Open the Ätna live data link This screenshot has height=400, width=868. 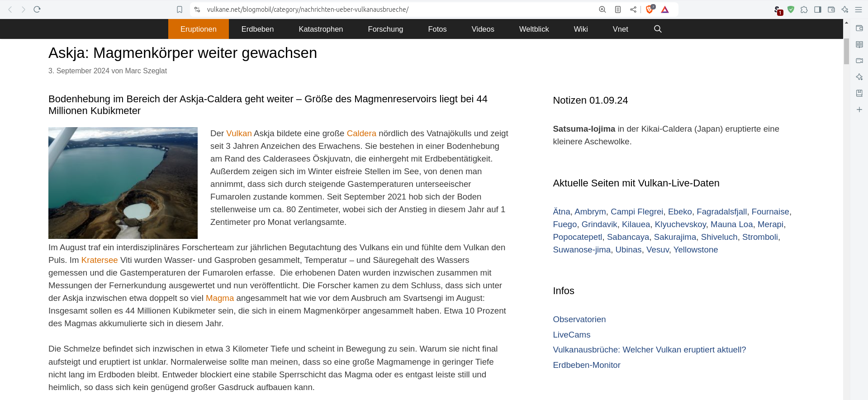pos(561,212)
